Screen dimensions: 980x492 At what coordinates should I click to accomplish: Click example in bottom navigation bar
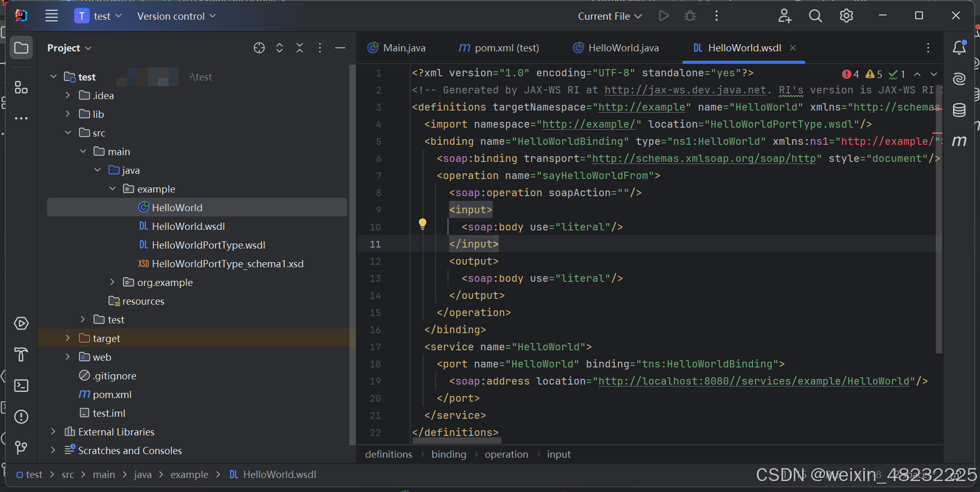pos(189,474)
